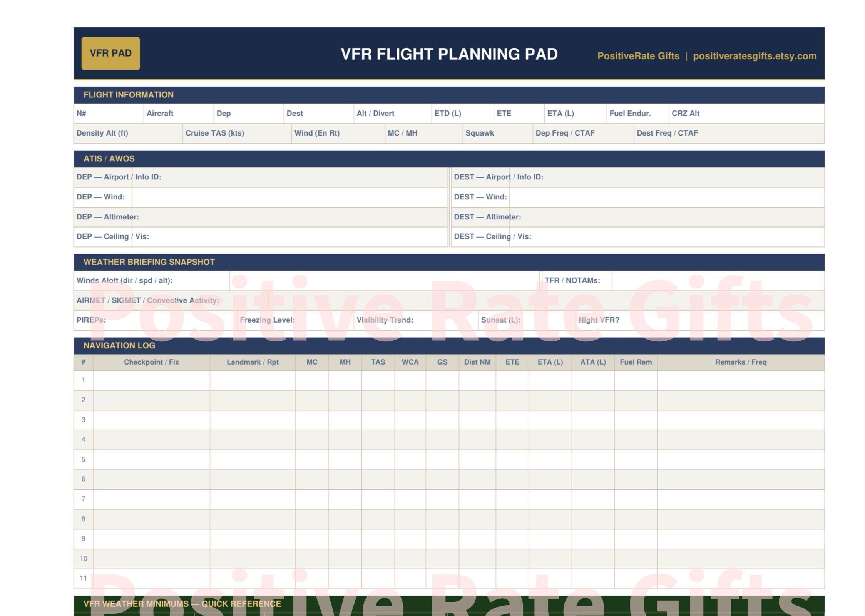Screen dimensions: 865x616
Task: Click the Cruise TAS (kts) field
Action: coord(237,133)
